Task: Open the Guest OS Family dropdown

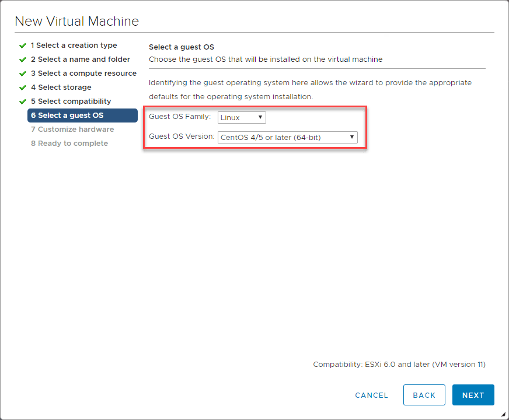Action: [x=242, y=118]
